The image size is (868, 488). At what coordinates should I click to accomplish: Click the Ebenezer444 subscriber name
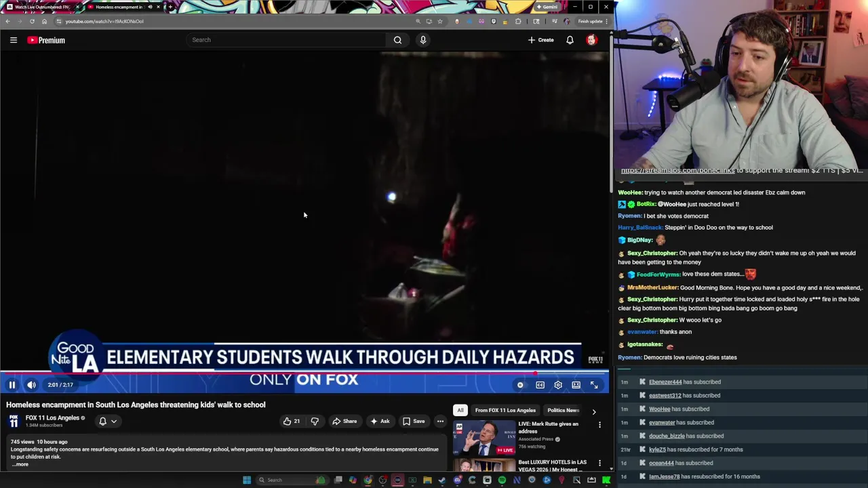click(x=665, y=382)
